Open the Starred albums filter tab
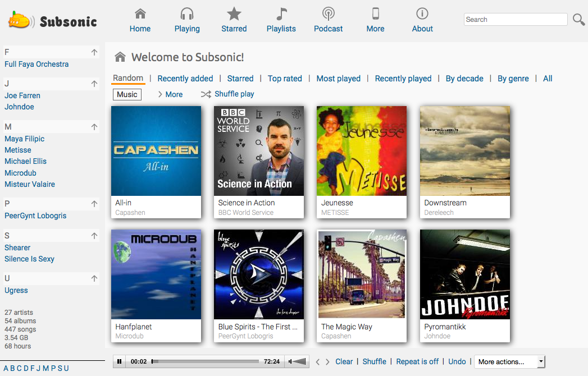588x376 pixels. tap(240, 79)
